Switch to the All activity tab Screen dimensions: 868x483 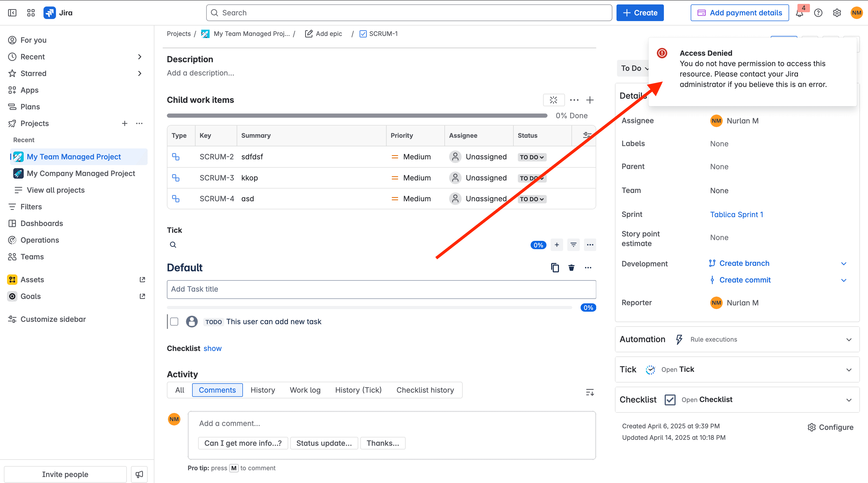coord(180,390)
